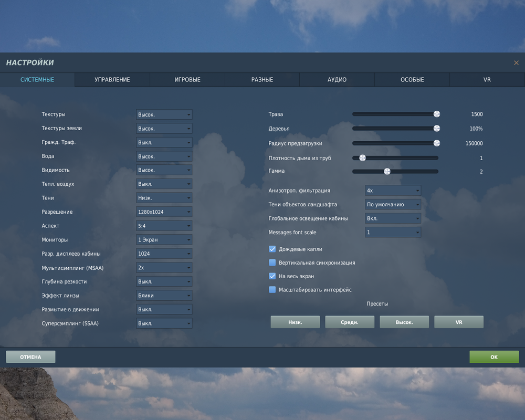Open the VR settings tab
The width and height of the screenshot is (525, 420).
(487, 80)
